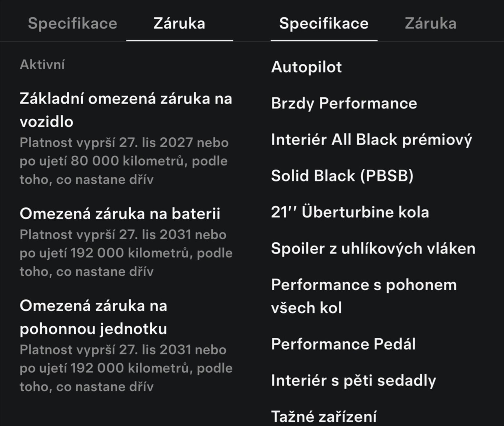Select the active Záruka tab heading
Viewport: 504px width, 426px height.
pyautogui.click(x=180, y=24)
